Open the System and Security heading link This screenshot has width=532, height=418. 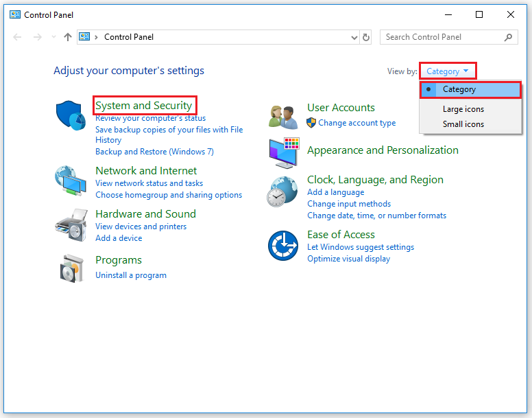coord(144,106)
